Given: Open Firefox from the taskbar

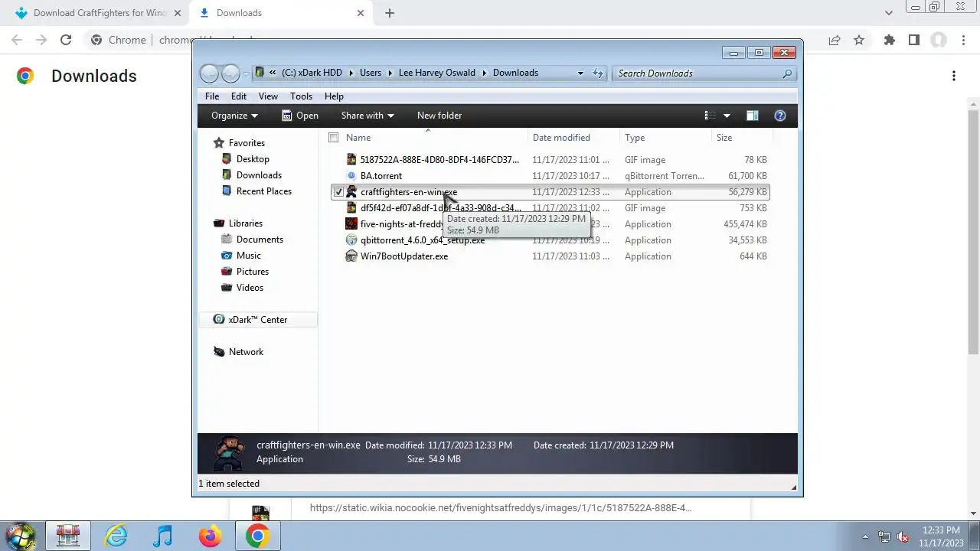Looking at the screenshot, I should click(210, 536).
